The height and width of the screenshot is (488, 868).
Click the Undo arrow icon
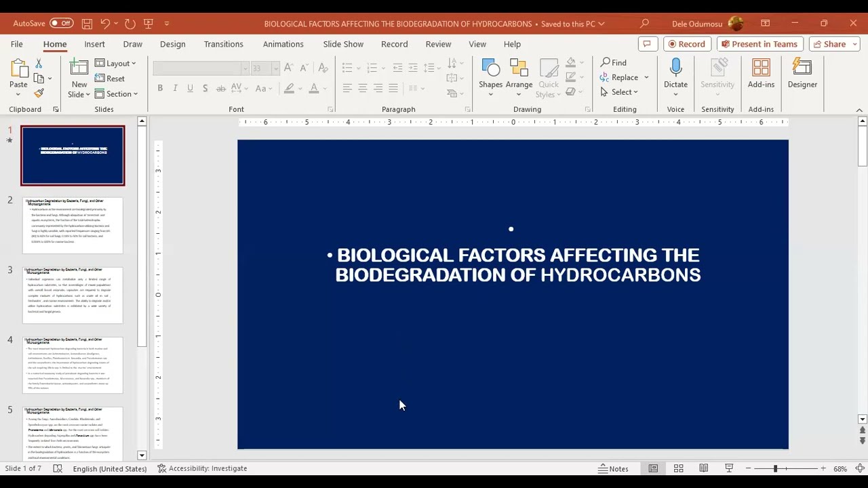105,24
